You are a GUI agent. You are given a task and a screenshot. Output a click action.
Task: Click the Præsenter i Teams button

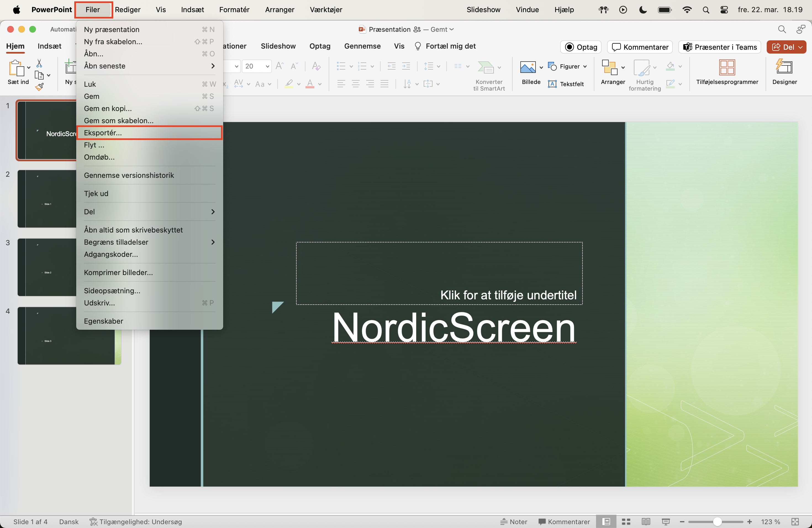click(720, 47)
